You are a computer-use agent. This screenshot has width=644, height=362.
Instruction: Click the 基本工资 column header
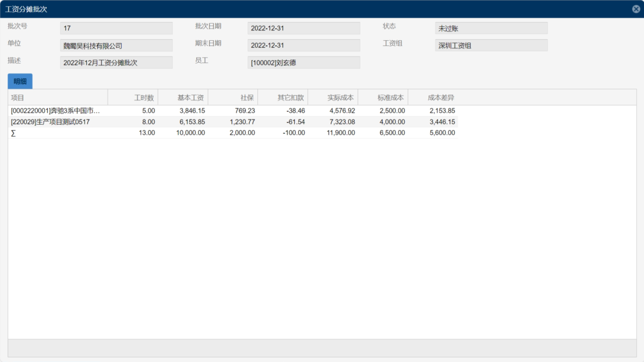tap(183, 97)
